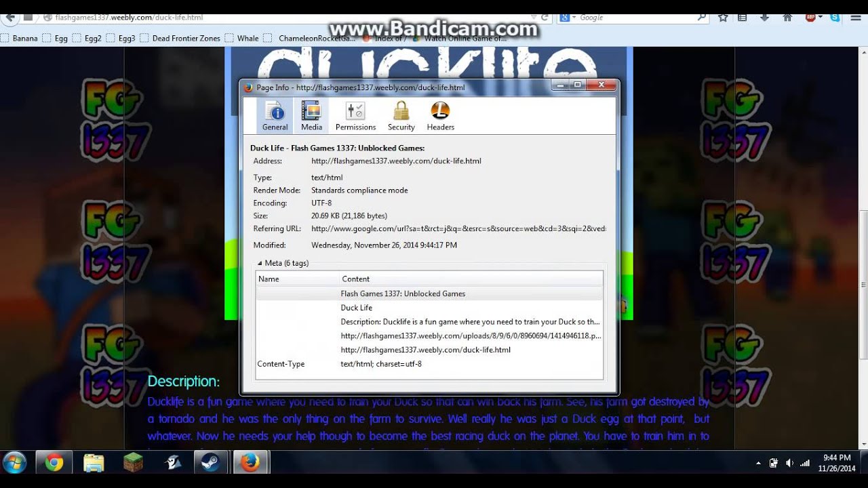Image resolution: width=868 pixels, height=488 pixels.
Task: Open the Egg2 bookmark
Action: (x=87, y=39)
